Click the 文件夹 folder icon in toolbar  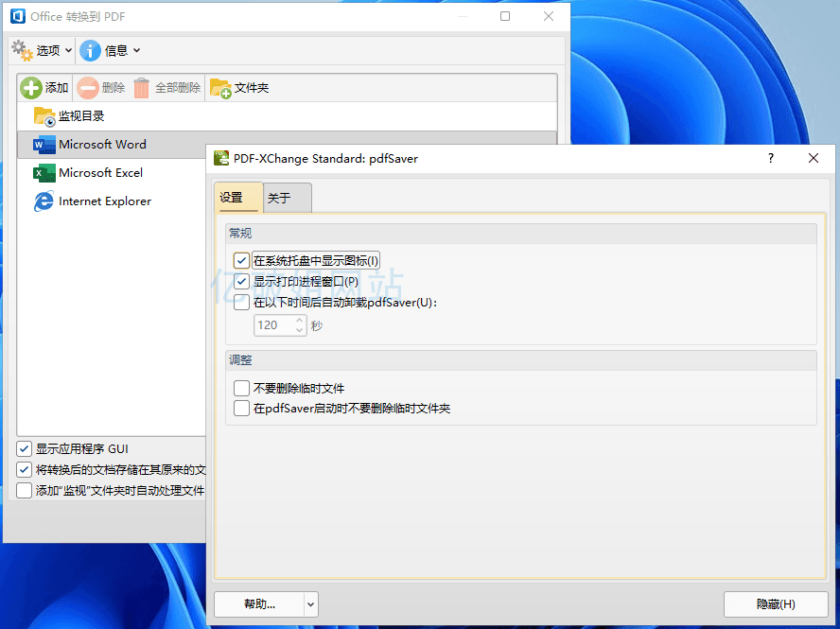(220, 88)
